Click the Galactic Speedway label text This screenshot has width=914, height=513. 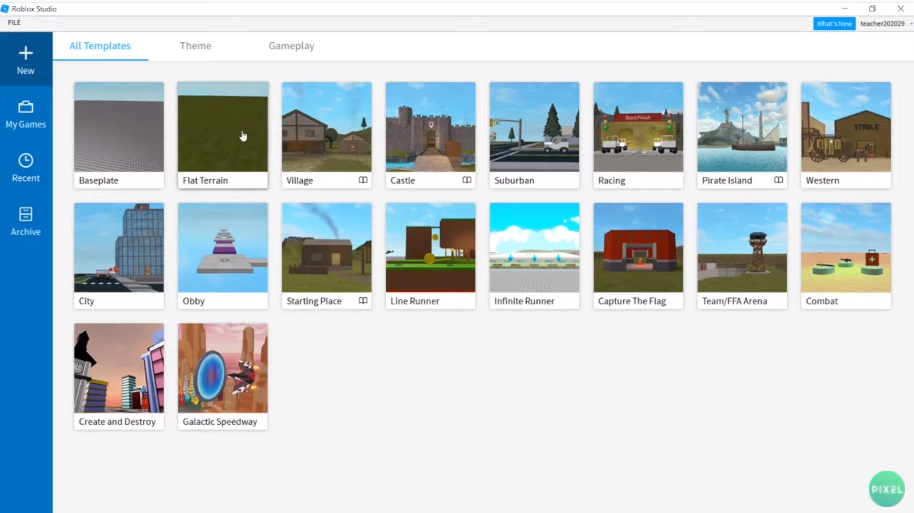[x=220, y=422]
